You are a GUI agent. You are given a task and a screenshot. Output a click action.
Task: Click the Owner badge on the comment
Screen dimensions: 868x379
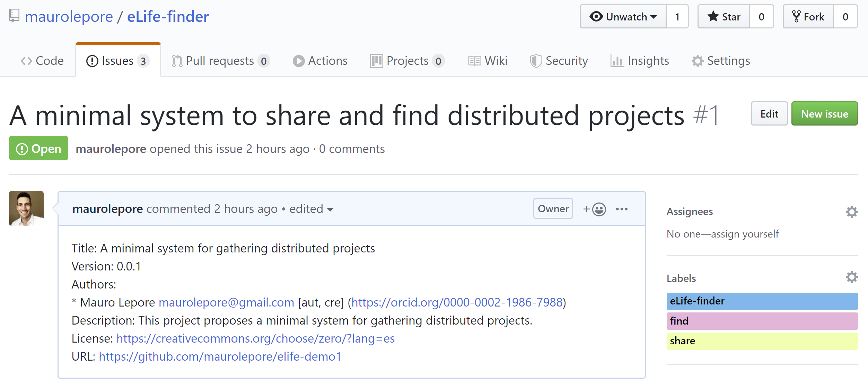click(553, 208)
